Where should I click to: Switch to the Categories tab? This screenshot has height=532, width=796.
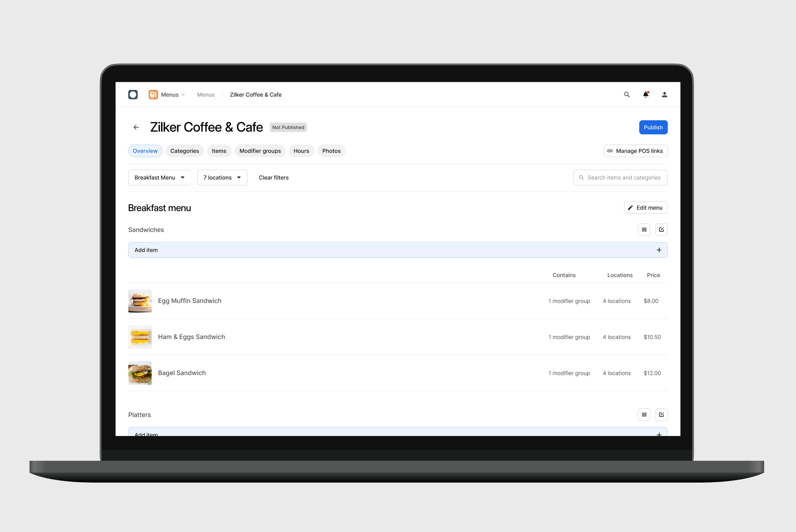click(185, 150)
